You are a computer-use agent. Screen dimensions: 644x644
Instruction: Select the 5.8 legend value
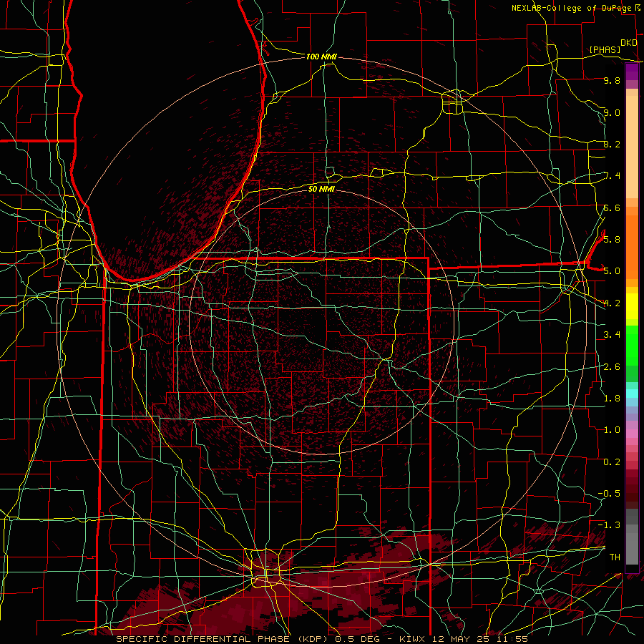point(612,239)
